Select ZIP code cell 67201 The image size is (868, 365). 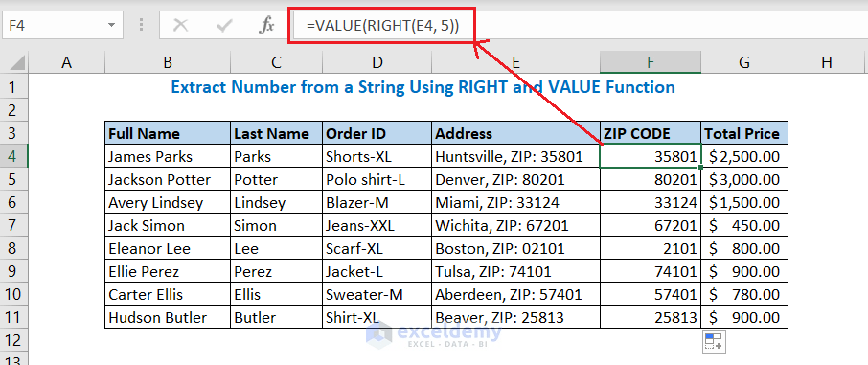click(651, 225)
